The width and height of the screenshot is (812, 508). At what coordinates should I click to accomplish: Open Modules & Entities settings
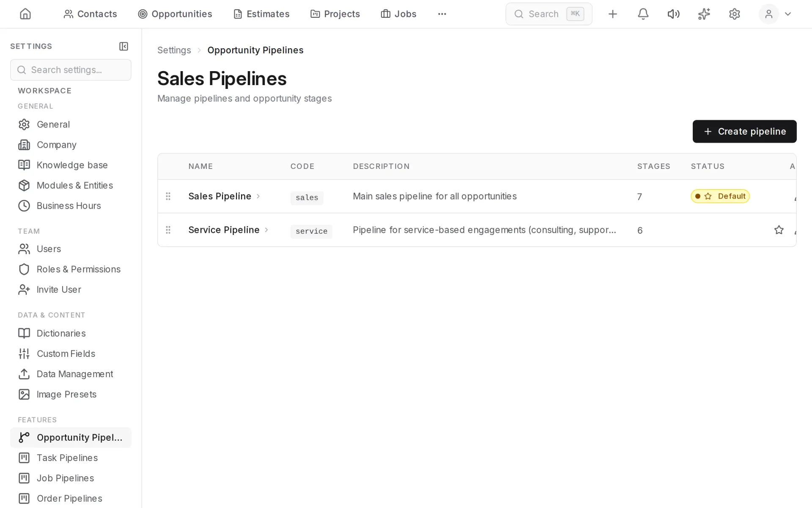coord(71,185)
